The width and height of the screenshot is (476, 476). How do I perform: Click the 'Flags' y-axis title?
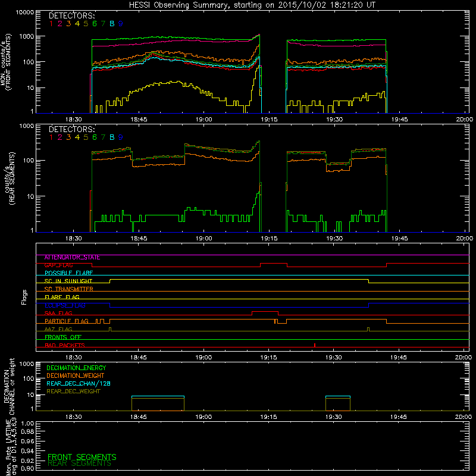point(24,297)
